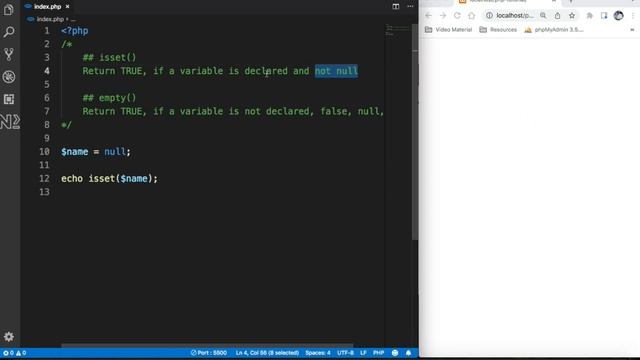Click the editor horizontal scrollbar
Viewport: 640px width, 360px height.
coord(207,346)
